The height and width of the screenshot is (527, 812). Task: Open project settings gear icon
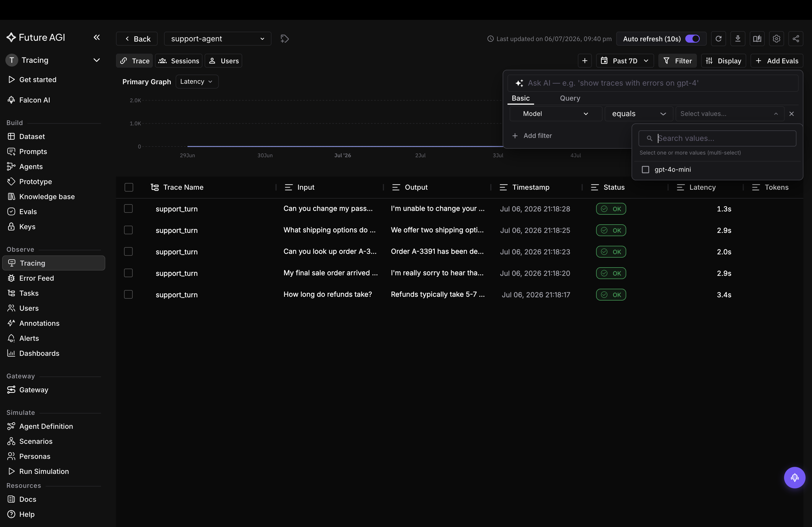777,39
